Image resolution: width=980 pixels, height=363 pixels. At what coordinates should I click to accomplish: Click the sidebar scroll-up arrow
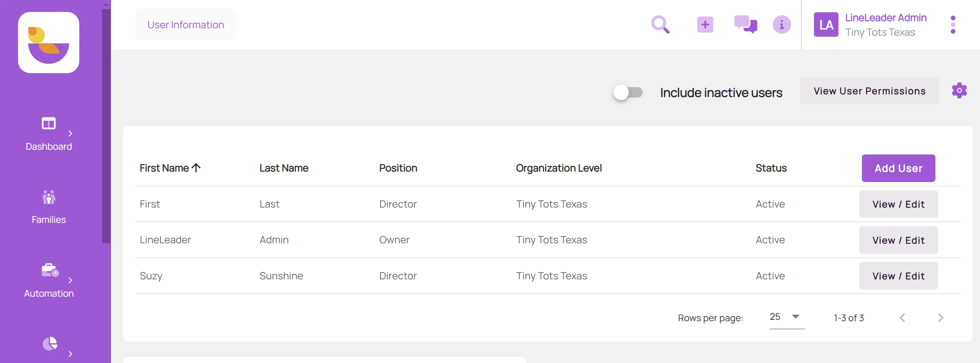pyautogui.click(x=106, y=4)
